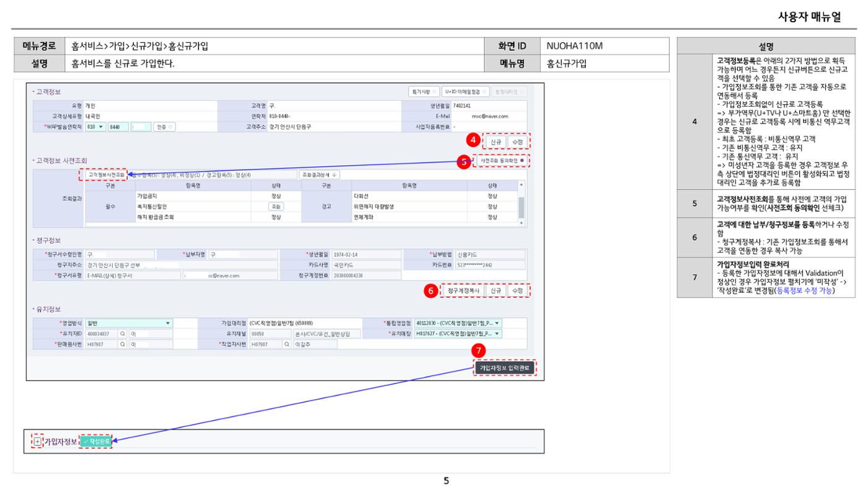Open the 통합영업점 dropdown
Screen dimensions: 868x489
[458, 323]
